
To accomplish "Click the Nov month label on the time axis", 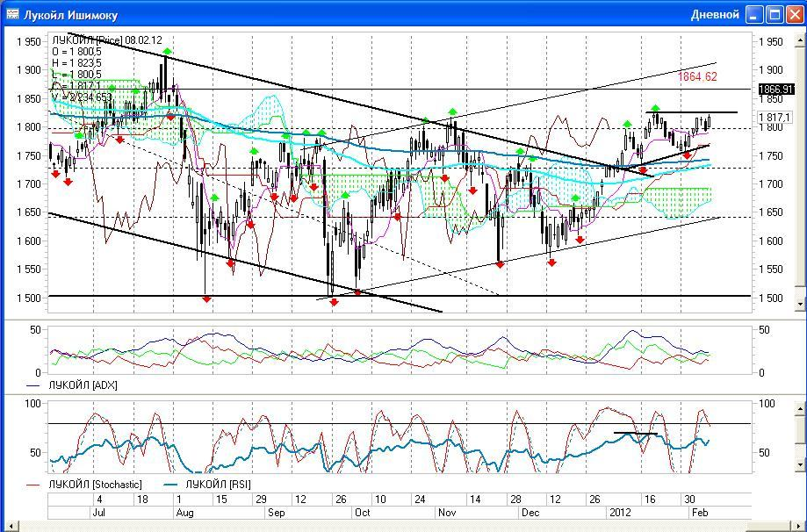I will (447, 513).
